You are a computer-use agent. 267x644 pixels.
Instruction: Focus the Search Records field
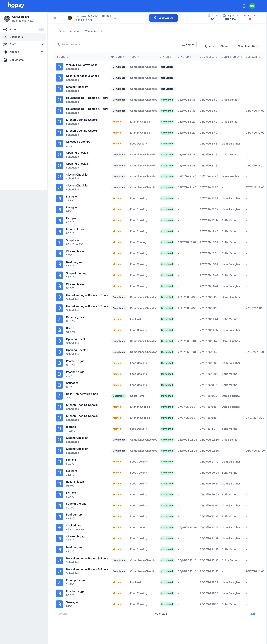coord(76,44)
